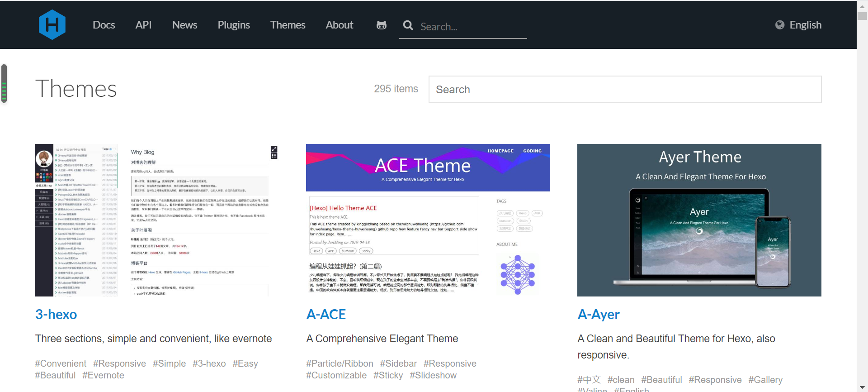The width and height of the screenshot is (868, 392).
Task: Click 'A Comprehensive Elegant Theme' description
Action: coord(382,339)
